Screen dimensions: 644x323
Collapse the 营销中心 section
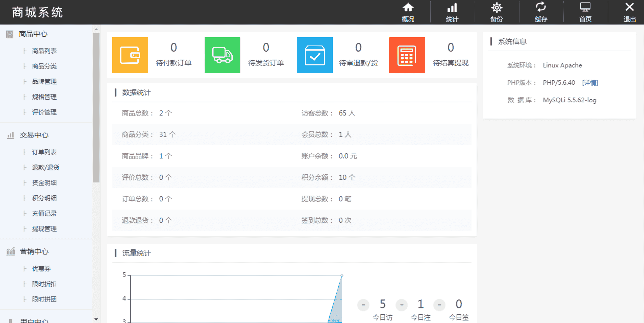point(34,252)
